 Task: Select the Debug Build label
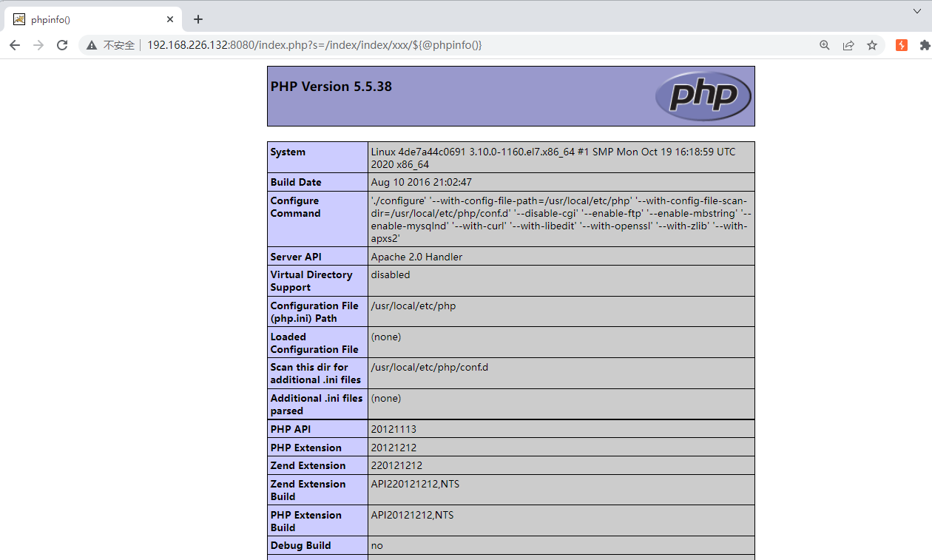pyautogui.click(x=301, y=545)
